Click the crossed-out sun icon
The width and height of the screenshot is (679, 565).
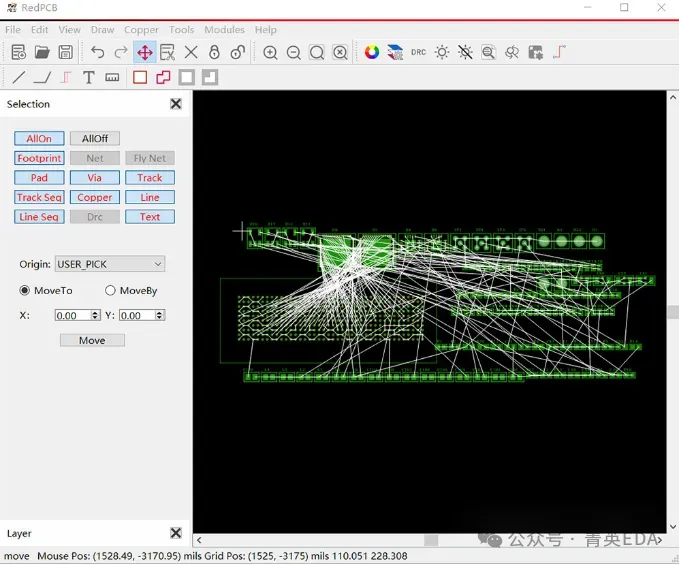coord(465,52)
